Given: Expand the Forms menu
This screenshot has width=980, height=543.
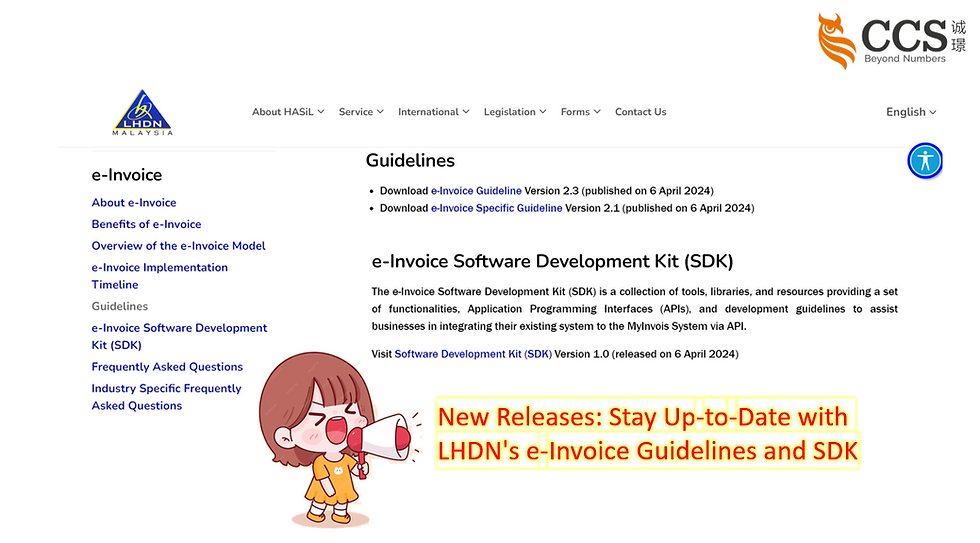Looking at the screenshot, I should tap(581, 112).
